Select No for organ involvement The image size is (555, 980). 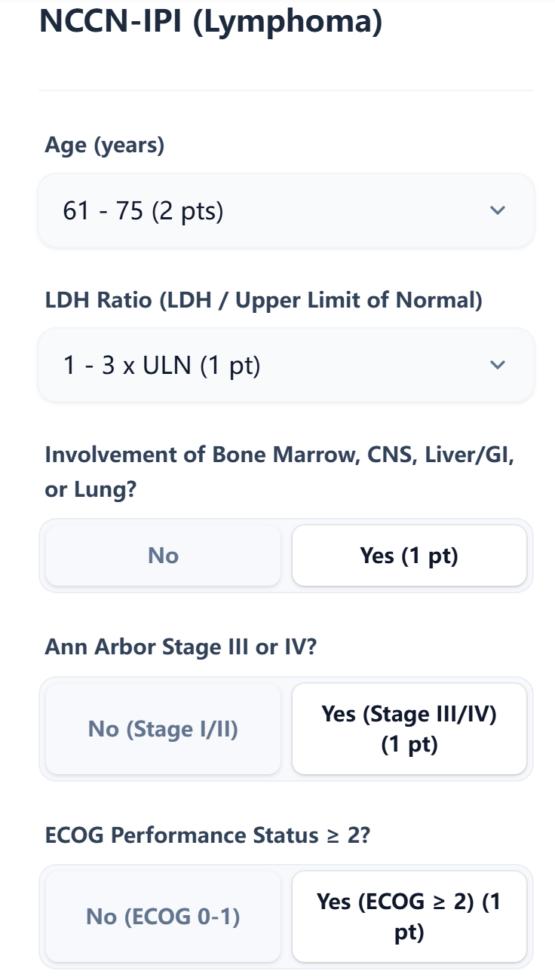(163, 556)
